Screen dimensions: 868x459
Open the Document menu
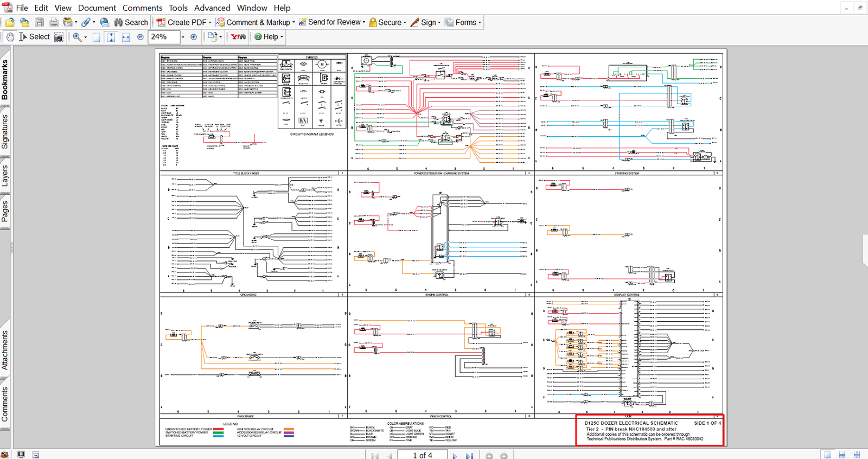click(97, 8)
